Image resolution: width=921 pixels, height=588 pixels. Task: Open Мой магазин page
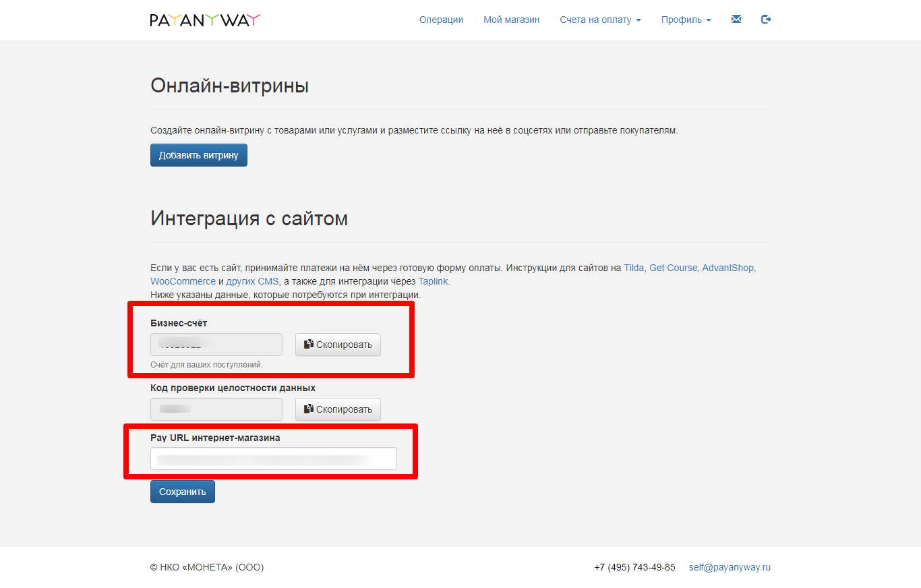[x=510, y=20]
